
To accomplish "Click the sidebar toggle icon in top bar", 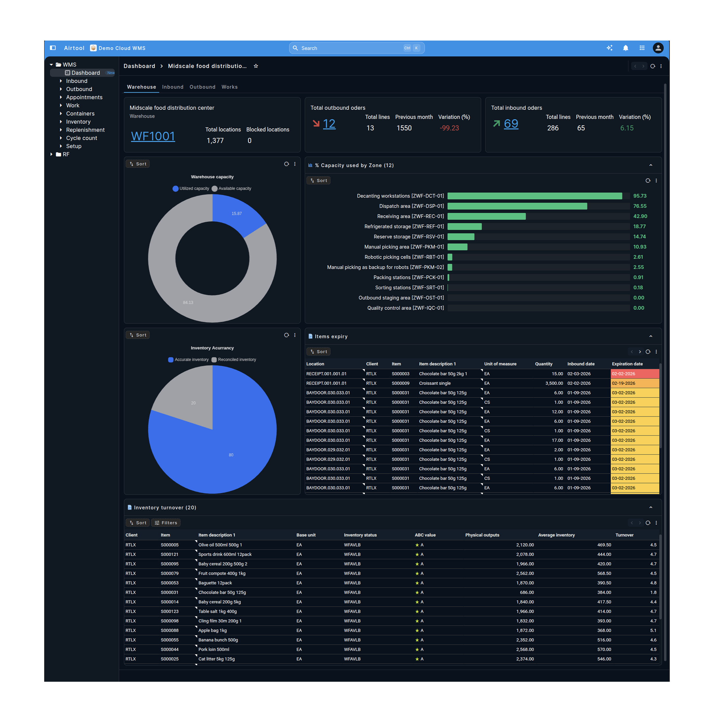I will (53, 48).
